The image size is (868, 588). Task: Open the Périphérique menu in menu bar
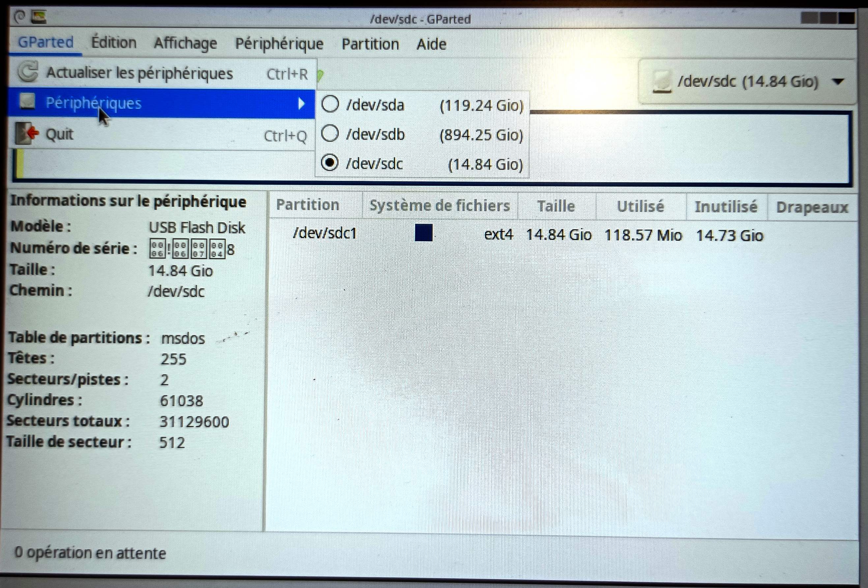pos(279,44)
